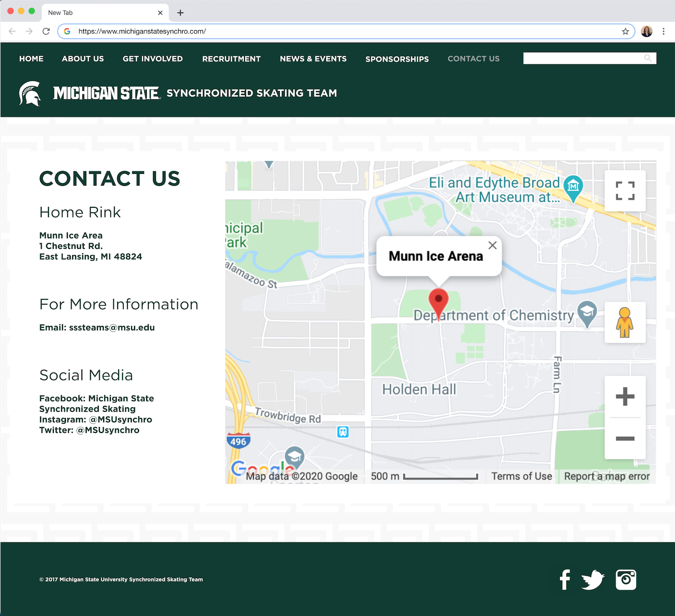The image size is (675, 616).
Task: Reload the page with refresh icon
Action: pyautogui.click(x=46, y=31)
